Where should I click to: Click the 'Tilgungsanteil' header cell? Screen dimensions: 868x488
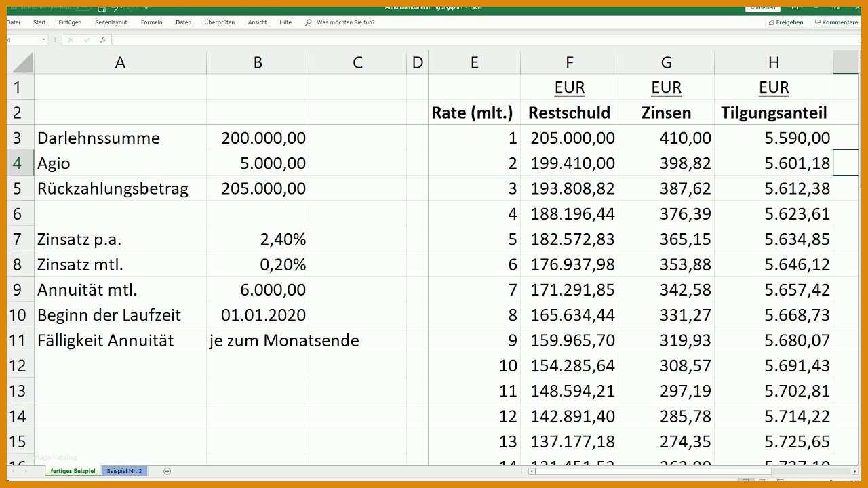[x=774, y=113]
